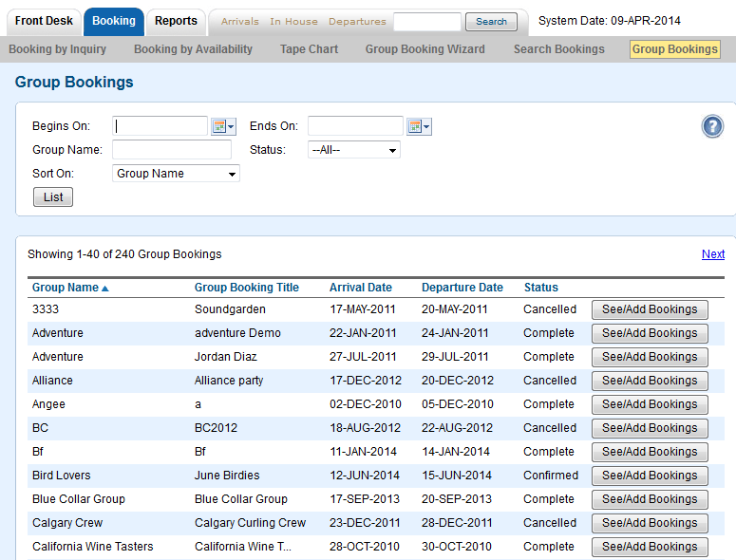This screenshot has height=560, width=736.
Task: Open the Reports tab
Action: coord(176,21)
